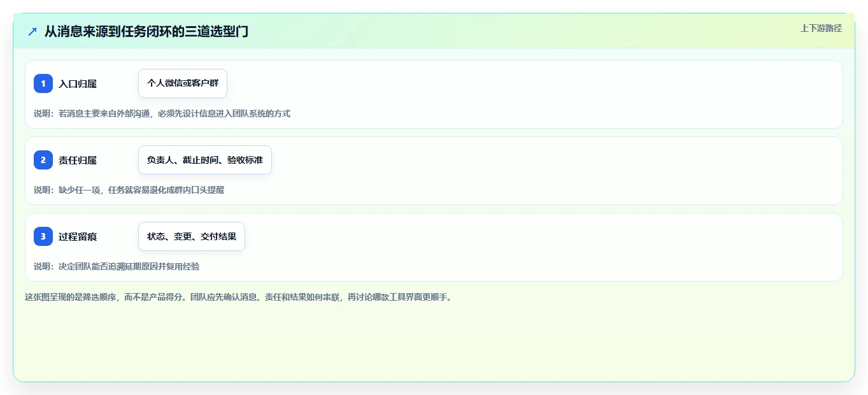Image resolution: width=868 pixels, height=395 pixels.
Task: Click the number 2 step badge
Action: [43, 160]
